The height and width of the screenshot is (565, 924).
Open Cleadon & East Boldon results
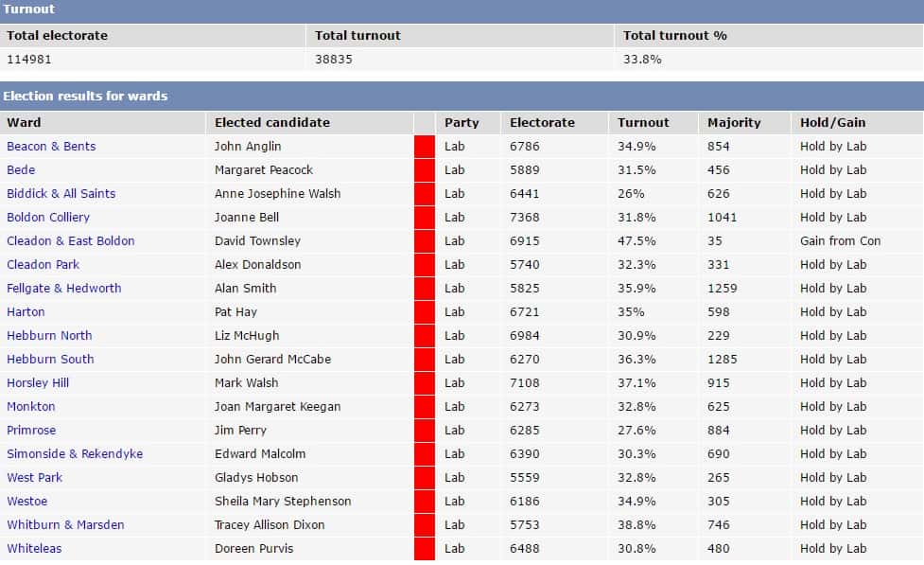point(71,240)
